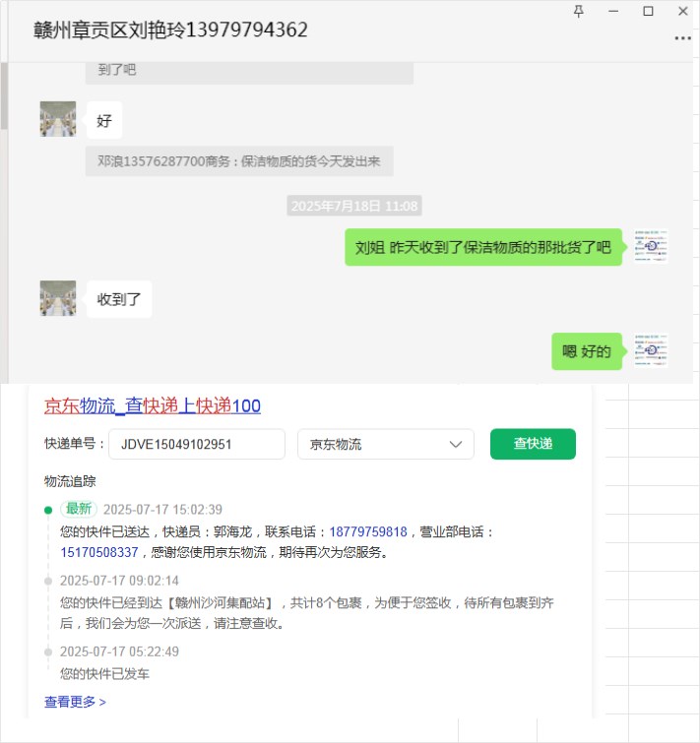Click the 2025年7月18日 11:08 timestamp
Screen dimensions: 700x743
point(354,206)
